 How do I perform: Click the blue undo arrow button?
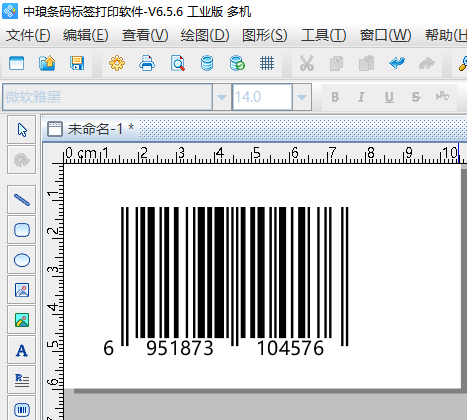(x=397, y=63)
